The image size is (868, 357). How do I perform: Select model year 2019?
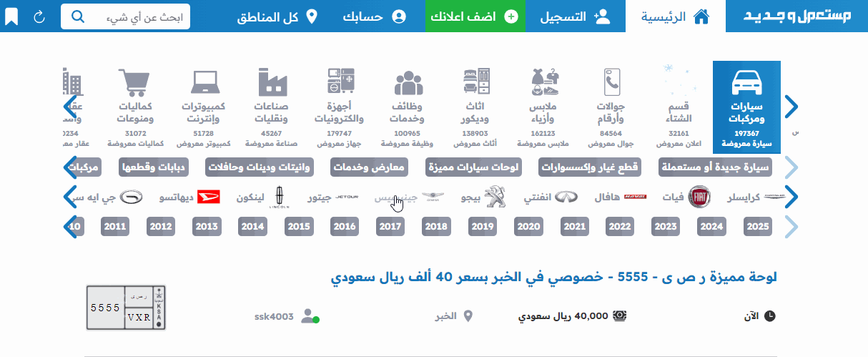pyautogui.click(x=483, y=227)
